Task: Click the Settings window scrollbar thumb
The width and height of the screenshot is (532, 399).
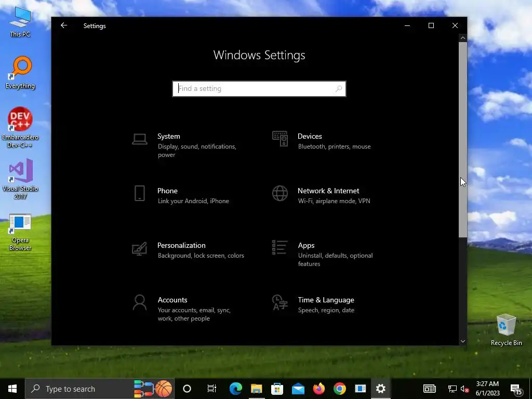Action: [463, 139]
